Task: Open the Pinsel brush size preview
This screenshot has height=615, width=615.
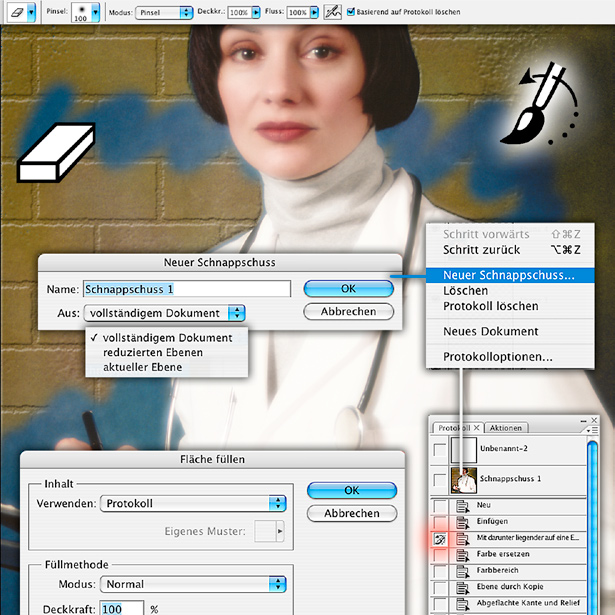Action: coord(81,12)
